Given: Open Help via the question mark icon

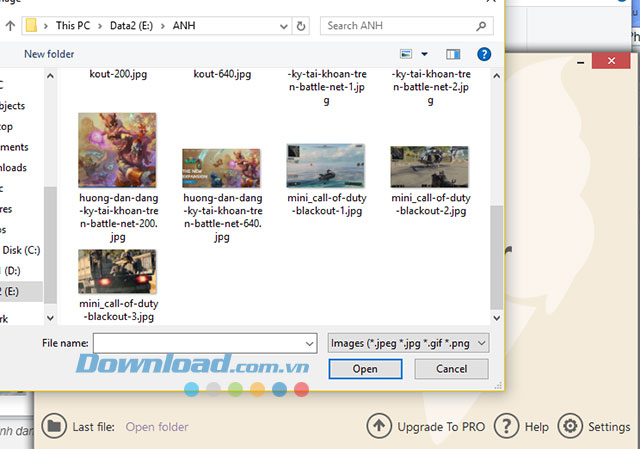Looking at the screenshot, I should (x=507, y=426).
